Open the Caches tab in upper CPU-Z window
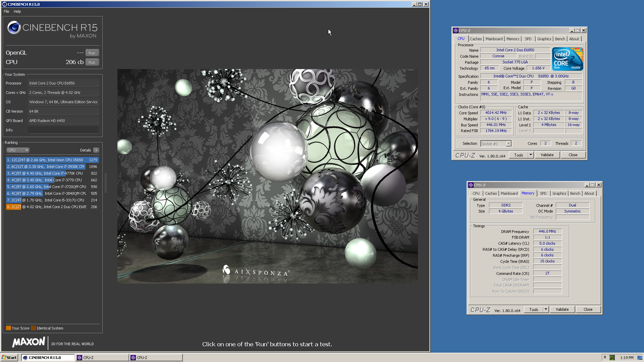Screen dimensions: 644x362 [476, 39]
